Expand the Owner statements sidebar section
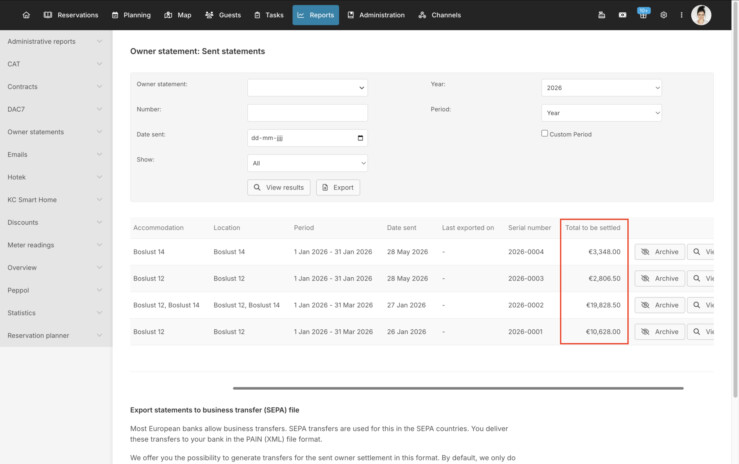This screenshot has height=464, width=739. (x=56, y=132)
